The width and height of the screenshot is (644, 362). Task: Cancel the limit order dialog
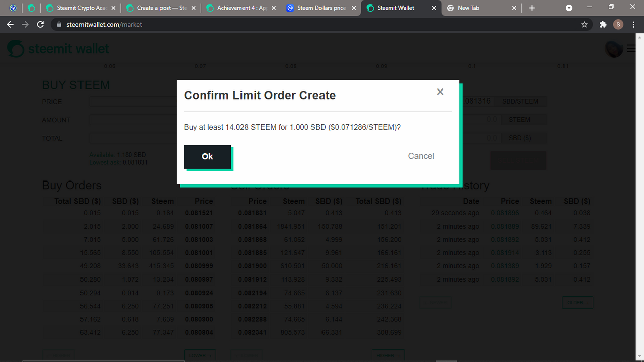[421, 156]
